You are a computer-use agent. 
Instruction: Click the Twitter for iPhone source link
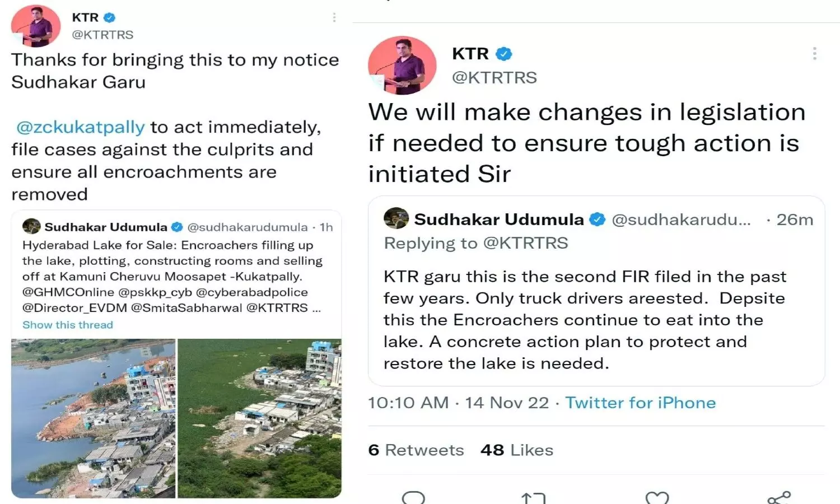[x=641, y=403]
